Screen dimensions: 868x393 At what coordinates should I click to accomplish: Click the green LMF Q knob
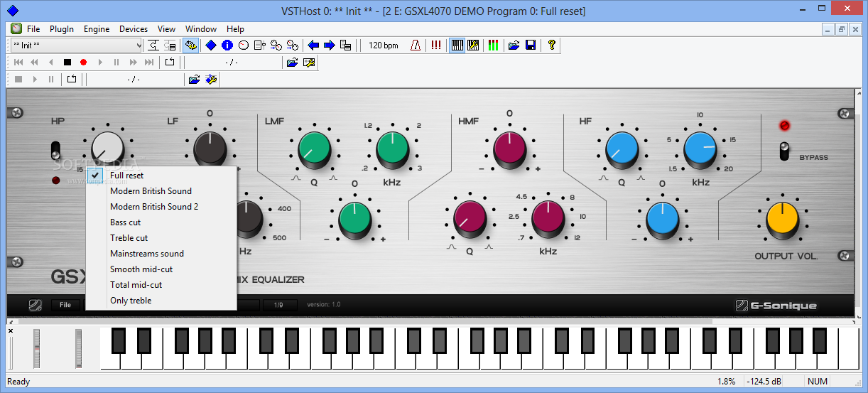point(313,149)
